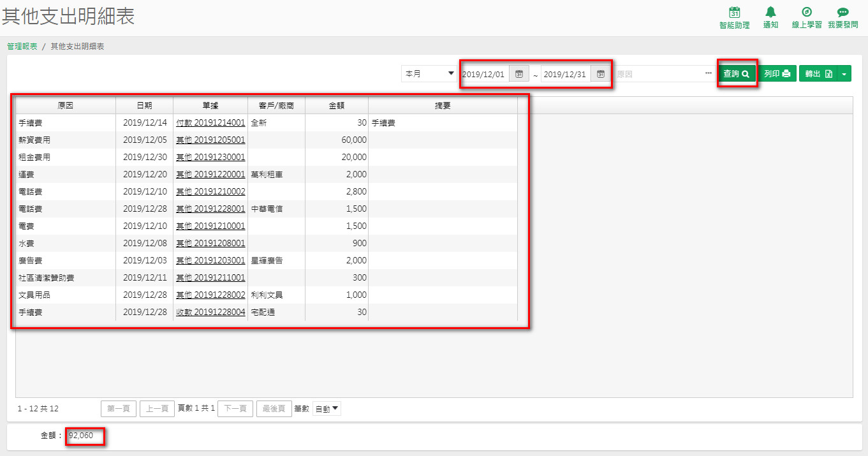Select the 水費 row cell
This screenshot has height=456, width=868.
pyautogui.click(x=66, y=244)
